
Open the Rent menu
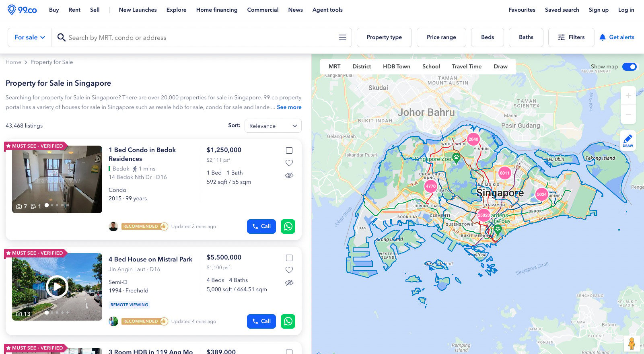[74, 10]
